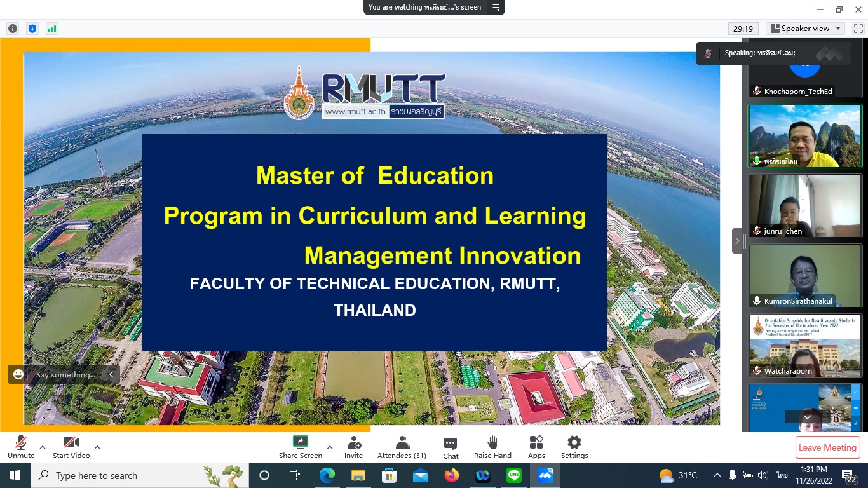The width and height of the screenshot is (868, 488).
Task: Click the meeting timer 29:19
Action: 743,29
